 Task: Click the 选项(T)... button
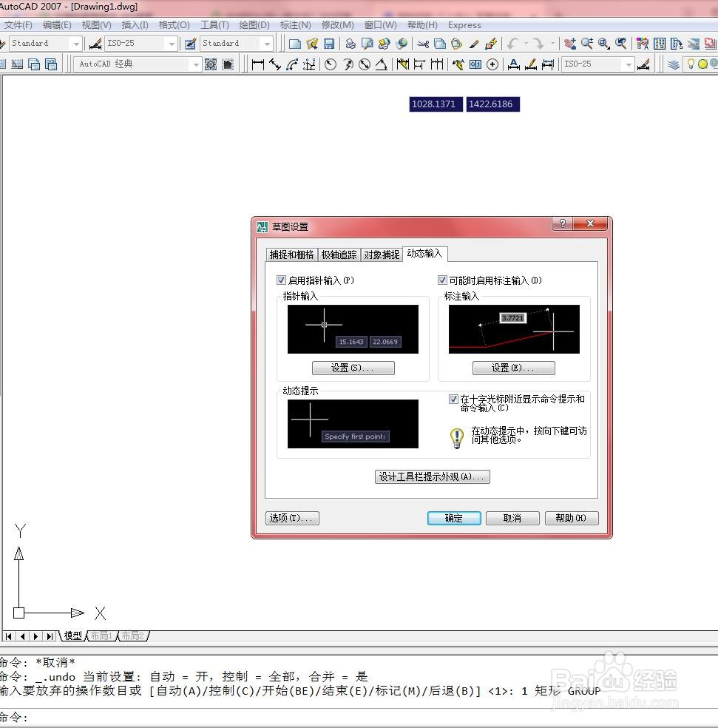(292, 518)
